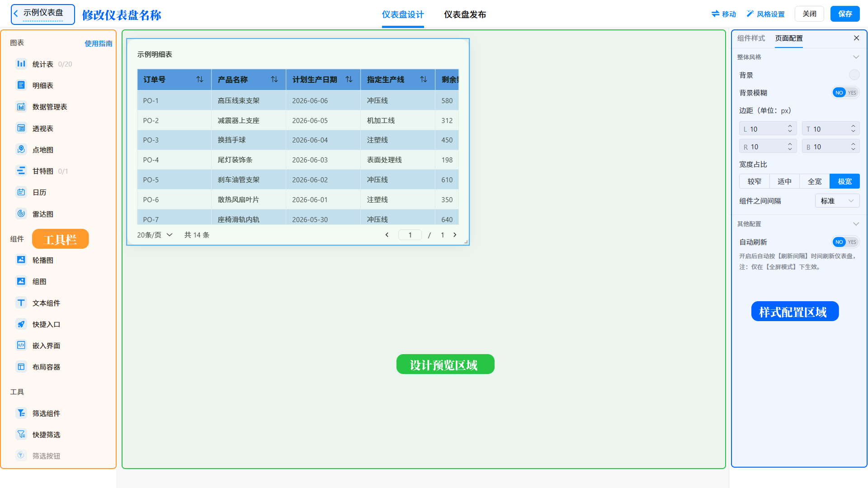This screenshot has height=488, width=868.
Task: Select the 数据管理表 icon
Action: (21, 107)
